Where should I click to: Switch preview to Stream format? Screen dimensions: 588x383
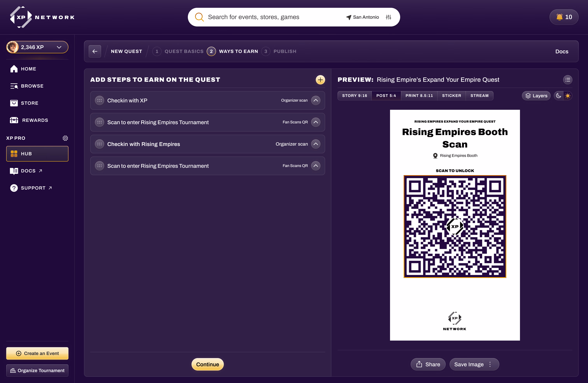click(x=479, y=95)
